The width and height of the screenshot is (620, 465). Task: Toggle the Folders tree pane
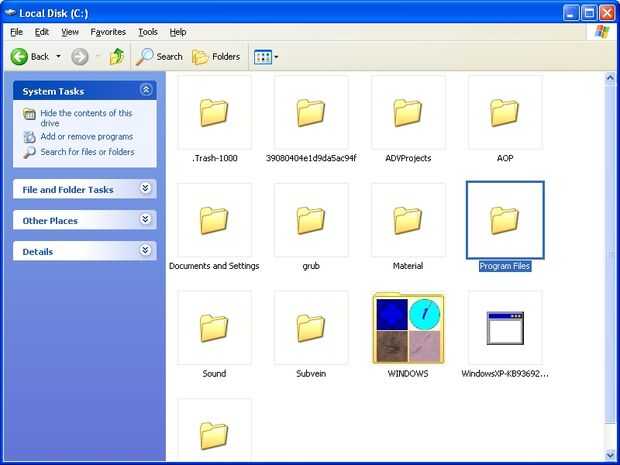click(216, 57)
